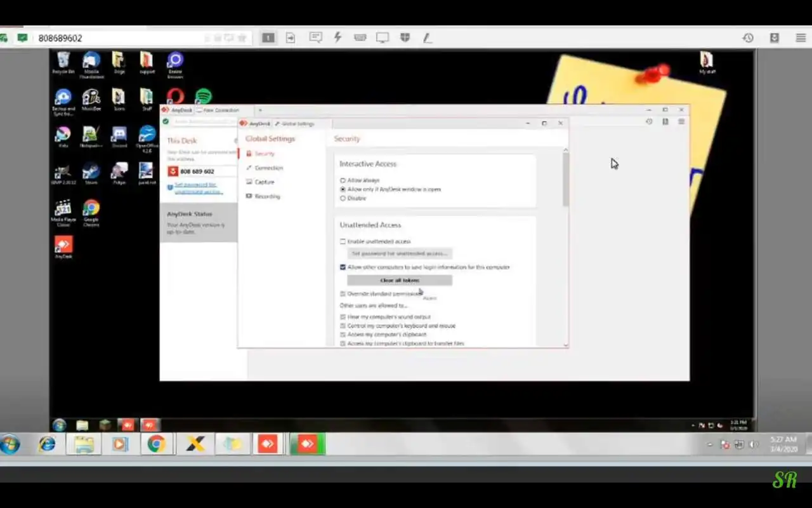Open the My stuff icon at desktop top right
812x508 pixels.
[707, 63]
